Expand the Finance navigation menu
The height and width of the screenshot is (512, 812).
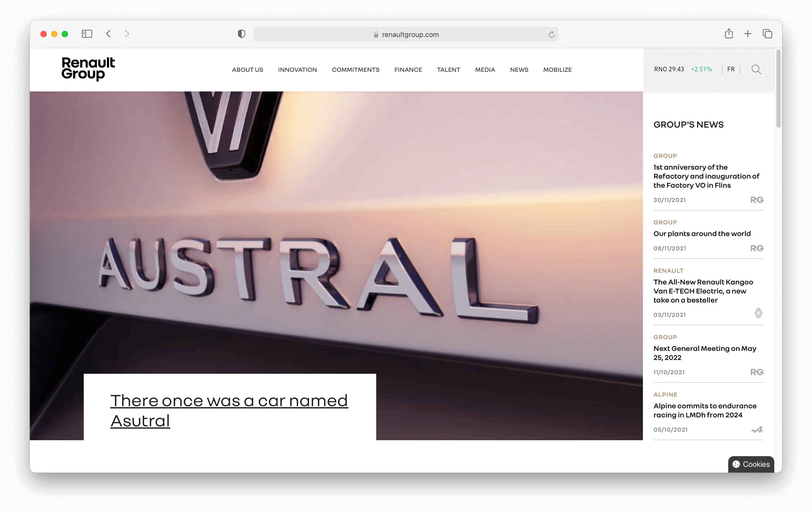[408, 70]
